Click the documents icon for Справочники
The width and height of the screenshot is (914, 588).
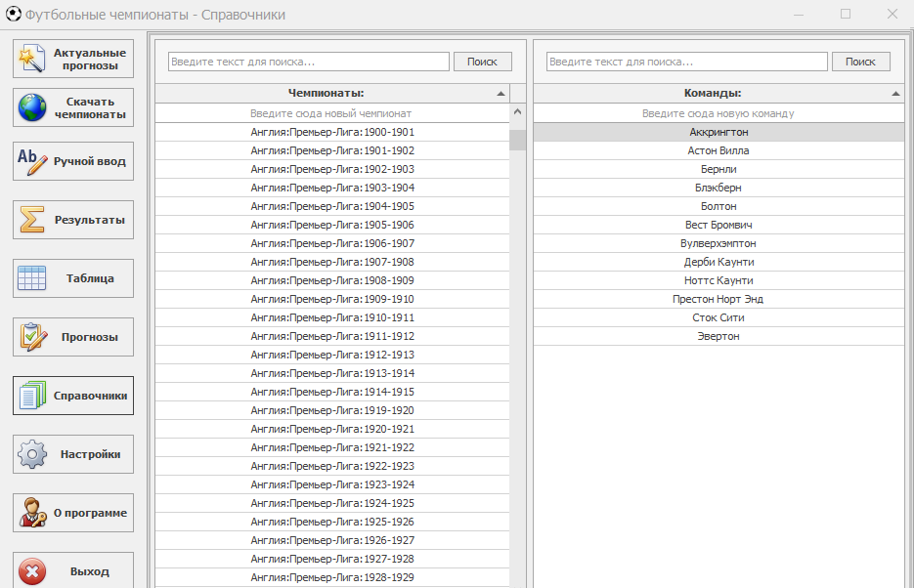pos(31,396)
